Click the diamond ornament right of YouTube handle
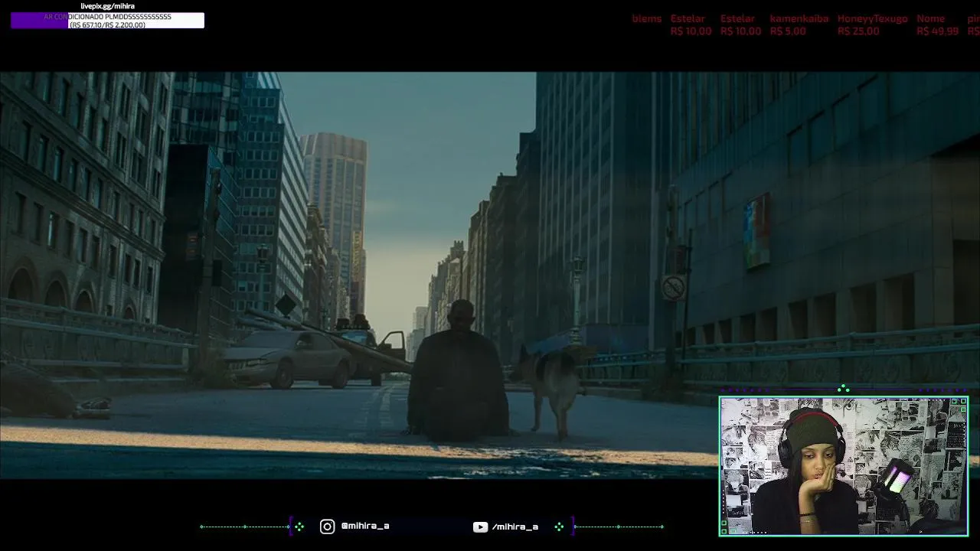 [559, 527]
